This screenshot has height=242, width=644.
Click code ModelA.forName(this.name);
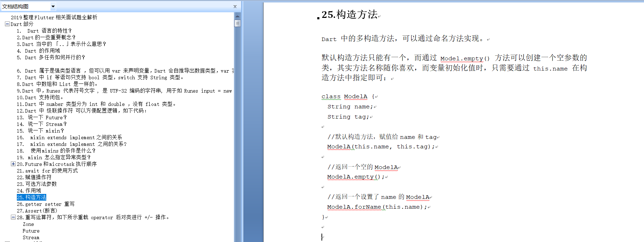pos(377,207)
